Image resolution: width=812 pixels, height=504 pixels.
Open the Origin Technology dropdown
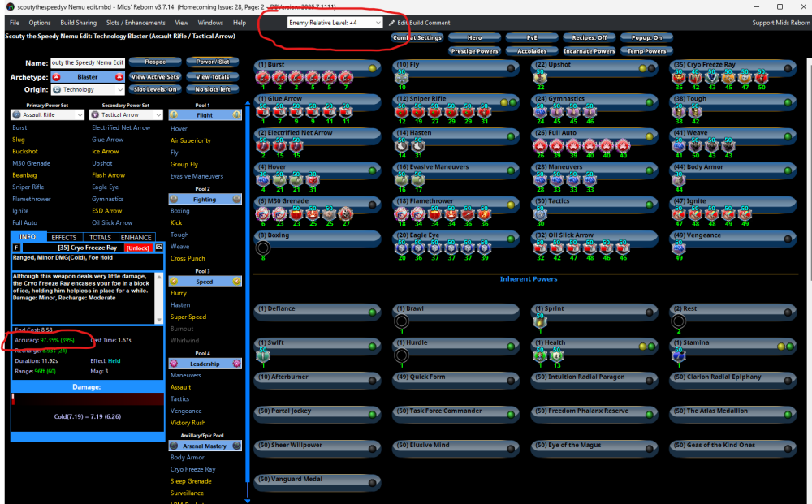tap(87, 89)
